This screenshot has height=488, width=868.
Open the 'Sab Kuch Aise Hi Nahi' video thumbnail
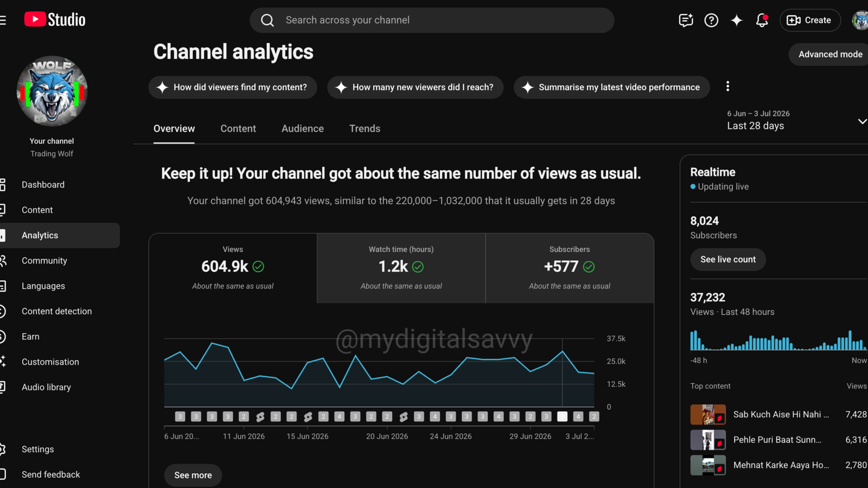pyautogui.click(x=708, y=414)
